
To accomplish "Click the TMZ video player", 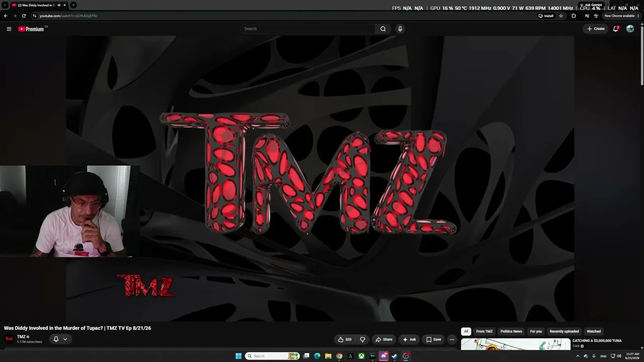I will coord(320,178).
